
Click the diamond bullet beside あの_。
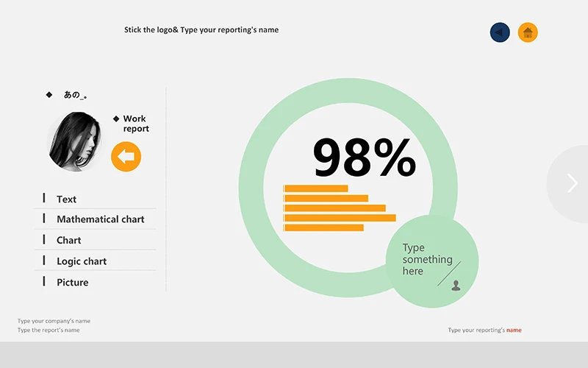pyautogui.click(x=49, y=94)
